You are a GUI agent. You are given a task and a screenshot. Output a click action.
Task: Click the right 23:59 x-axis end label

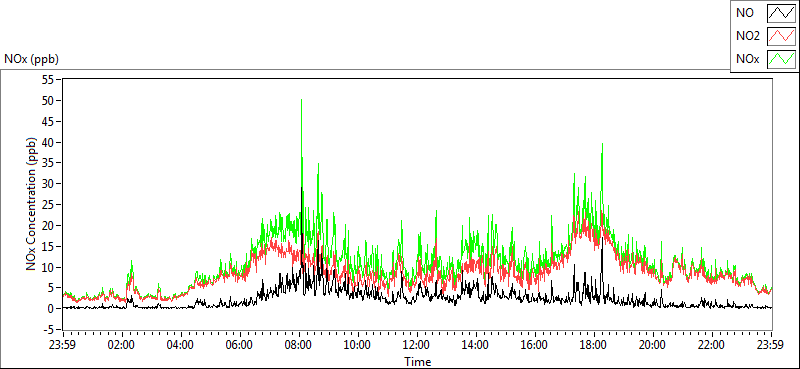(771, 345)
